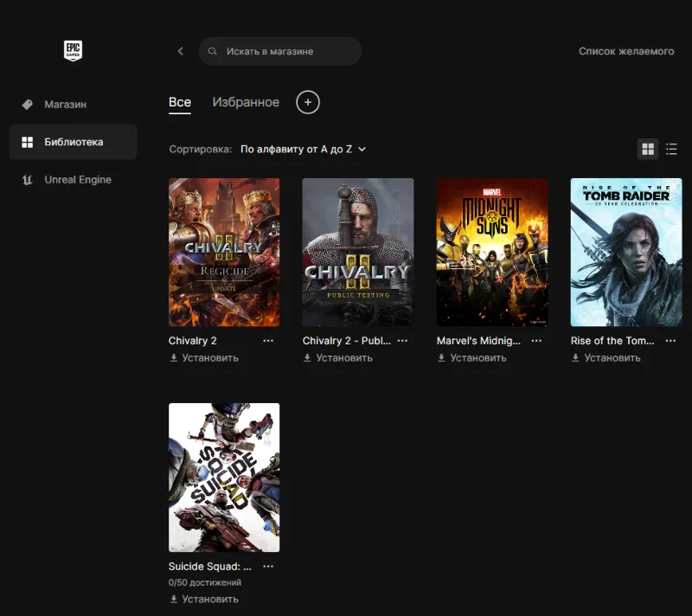The width and height of the screenshot is (692, 616).
Task: Open three-dots menu for Suicide Squad
Action: click(268, 567)
